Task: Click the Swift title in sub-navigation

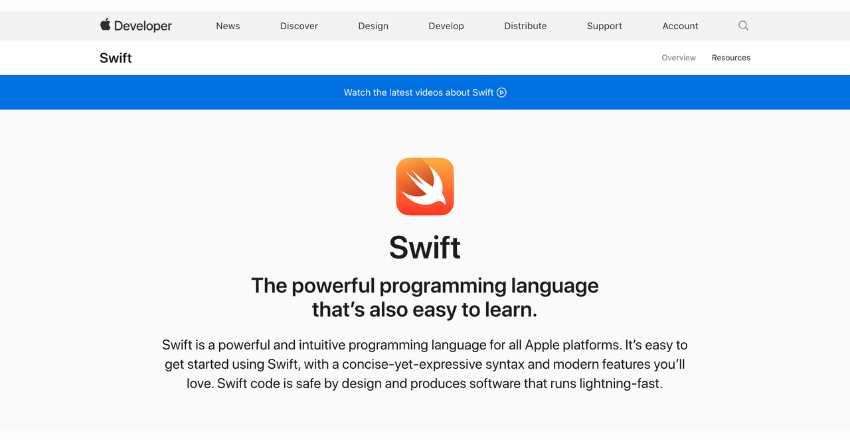Action: pyautogui.click(x=115, y=58)
